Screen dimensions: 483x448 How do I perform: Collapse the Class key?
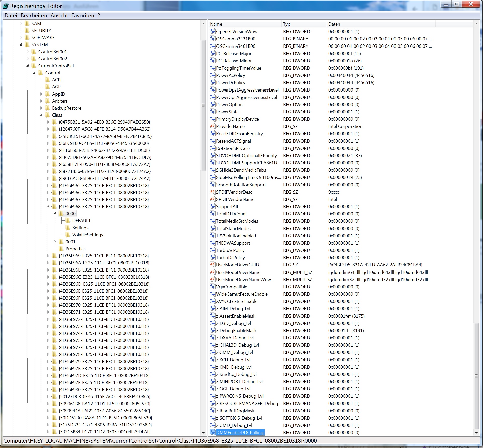[x=41, y=115]
